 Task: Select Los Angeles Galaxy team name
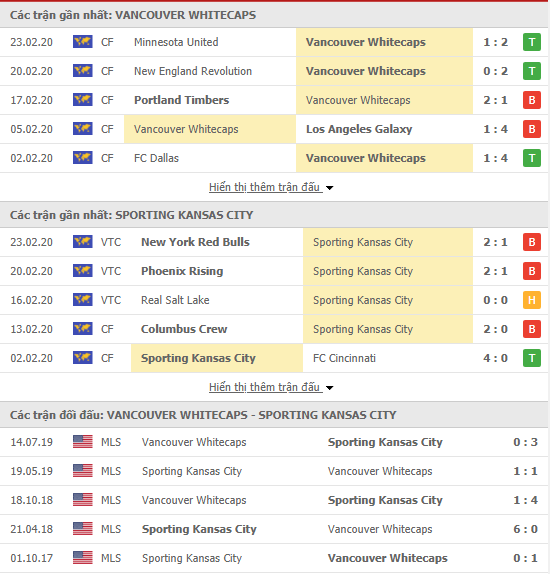[x=359, y=129]
